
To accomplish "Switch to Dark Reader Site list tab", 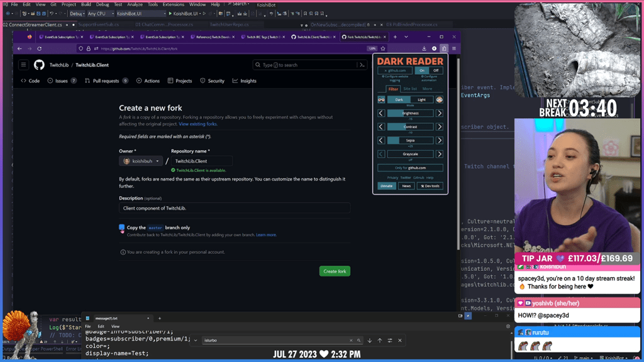I will point(410,89).
